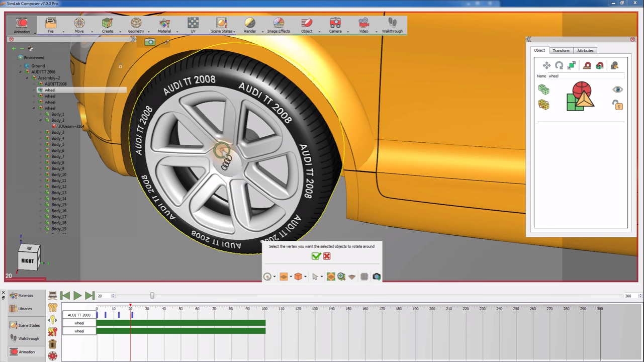This screenshot has width=644, height=362.
Task: Toggle the eye visibility icon for wheel
Action: click(x=617, y=89)
